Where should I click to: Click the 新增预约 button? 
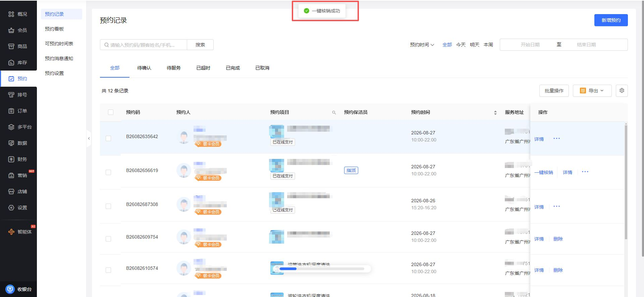(x=611, y=20)
